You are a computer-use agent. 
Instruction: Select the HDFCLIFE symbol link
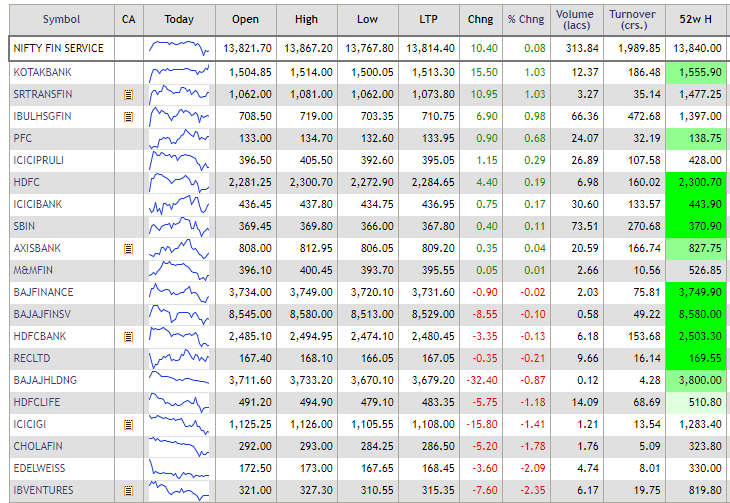coord(37,402)
